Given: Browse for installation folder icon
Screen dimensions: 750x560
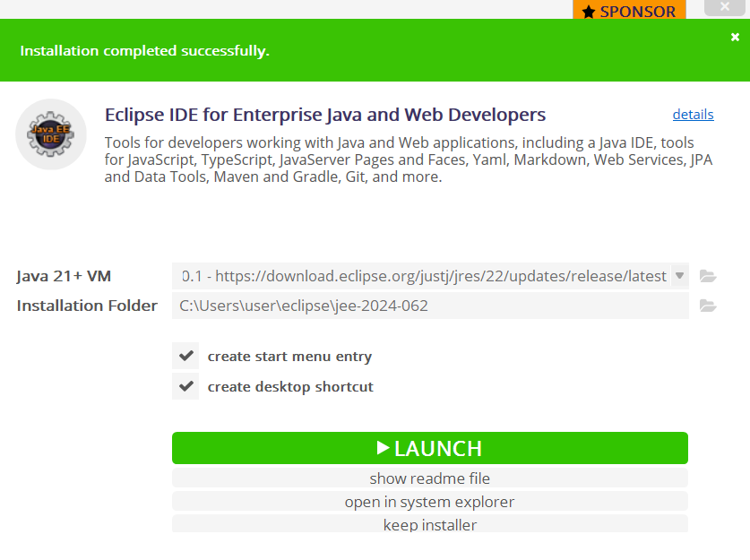Looking at the screenshot, I should (x=708, y=306).
